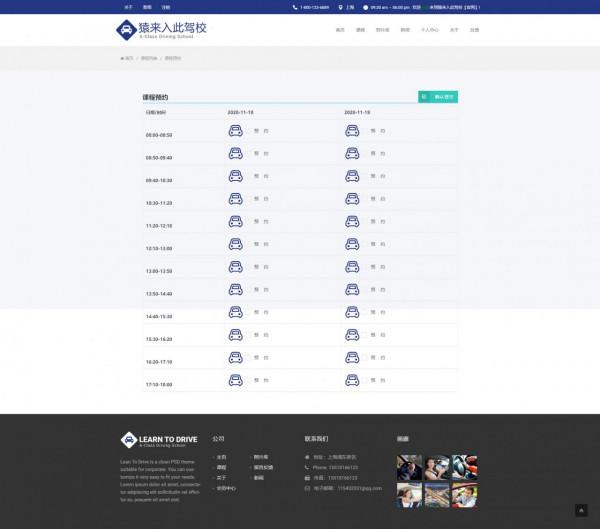Screen dimensions: 600x529
Task: Tick 预约 for 15:30-16:20, second date column
Action: click(365, 335)
